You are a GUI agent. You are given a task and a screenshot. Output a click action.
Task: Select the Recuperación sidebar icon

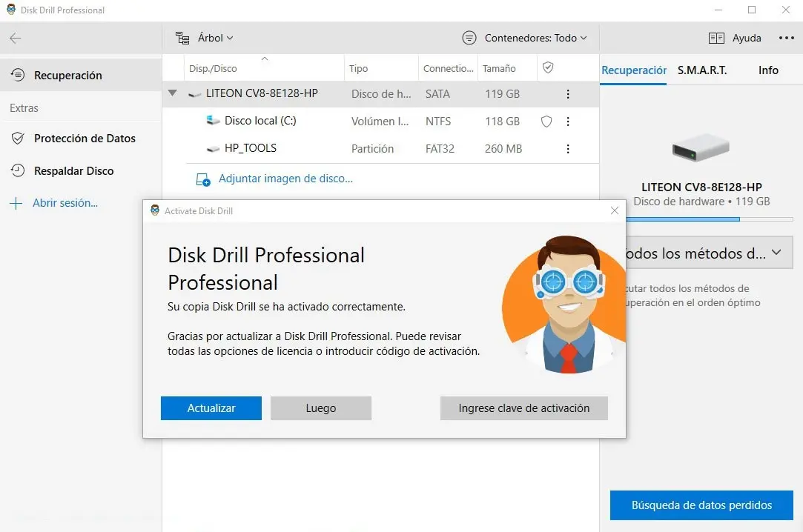tap(16, 74)
